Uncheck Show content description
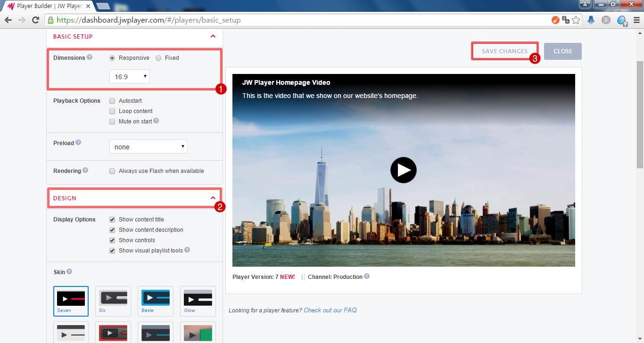 tap(112, 230)
